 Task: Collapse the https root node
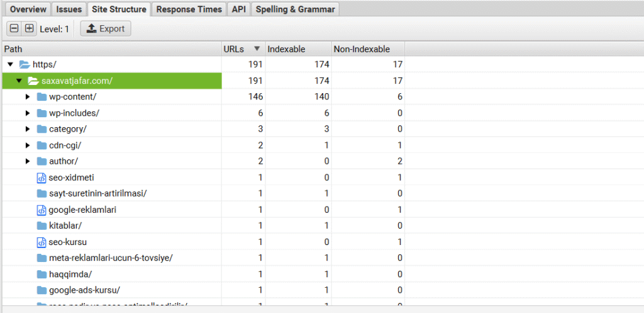(x=10, y=64)
